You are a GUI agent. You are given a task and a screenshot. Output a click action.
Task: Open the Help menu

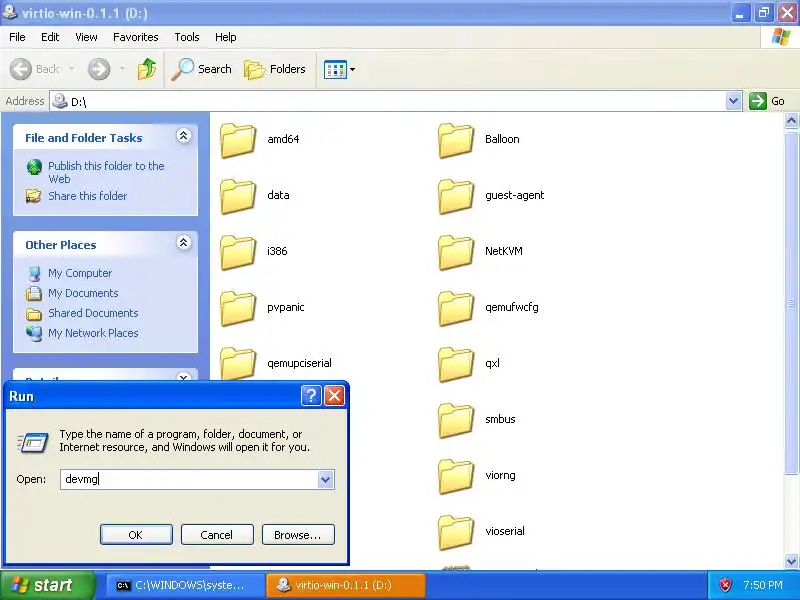[x=226, y=37]
